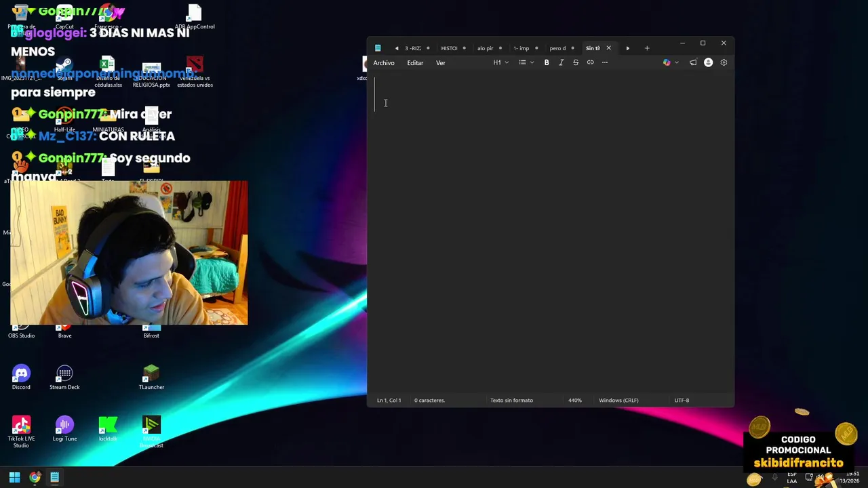The height and width of the screenshot is (488, 868).
Task: Open the Discord desktop shortcut
Action: click(21, 378)
